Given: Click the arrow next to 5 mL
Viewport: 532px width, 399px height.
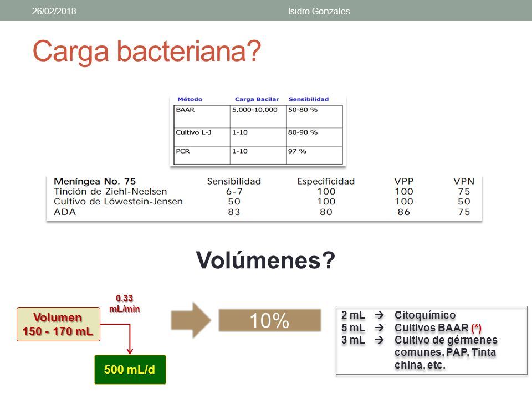Looking at the screenshot, I should (379, 328).
